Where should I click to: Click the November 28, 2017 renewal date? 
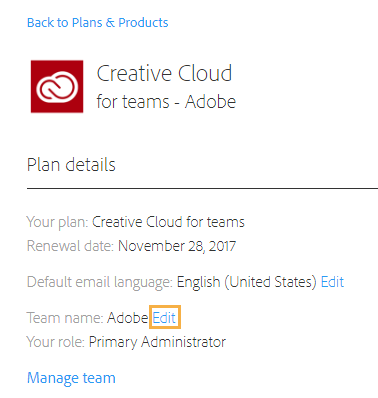[177, 246]
